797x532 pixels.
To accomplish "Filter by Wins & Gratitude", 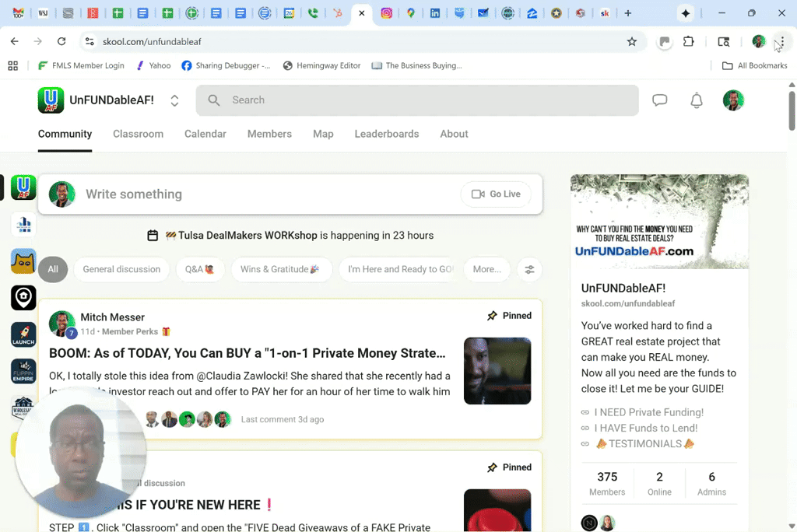I will click(x=280, y=269).
